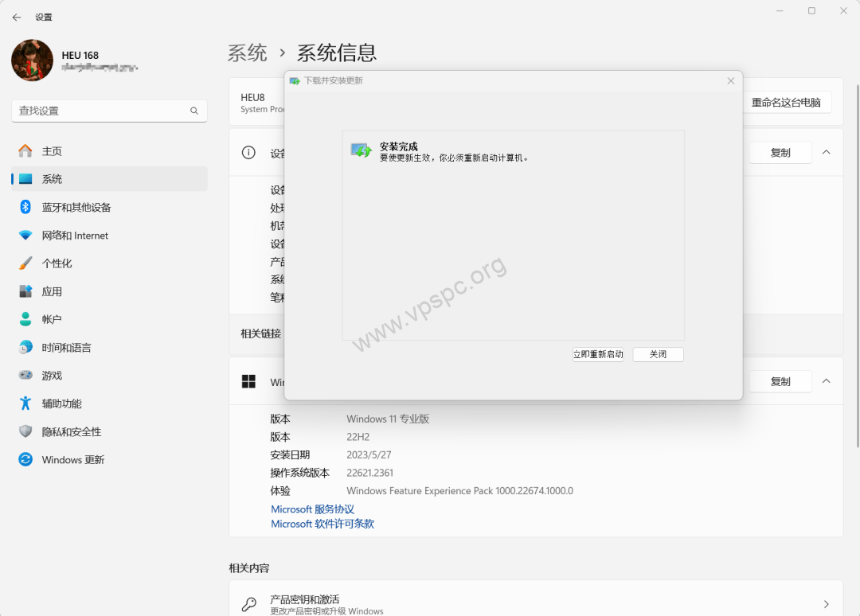Open the 隐私和安全性 shield icon
This screenshot has width=860, height=616.
(x=25, y=431)
